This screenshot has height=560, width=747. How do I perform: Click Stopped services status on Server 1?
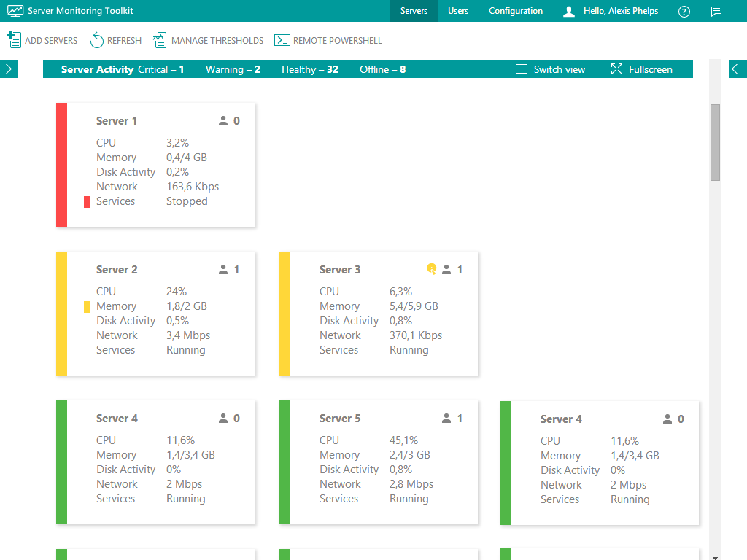[187, 201]
